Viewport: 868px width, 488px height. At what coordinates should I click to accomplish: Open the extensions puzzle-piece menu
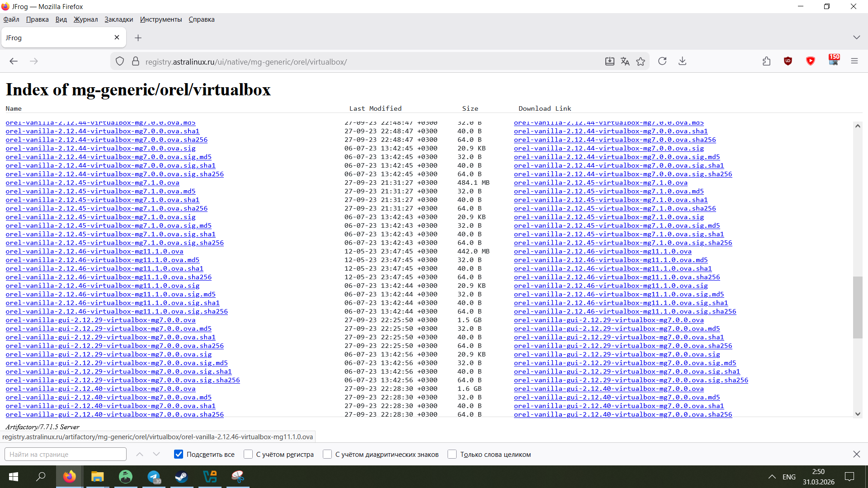tap(767, 61)
